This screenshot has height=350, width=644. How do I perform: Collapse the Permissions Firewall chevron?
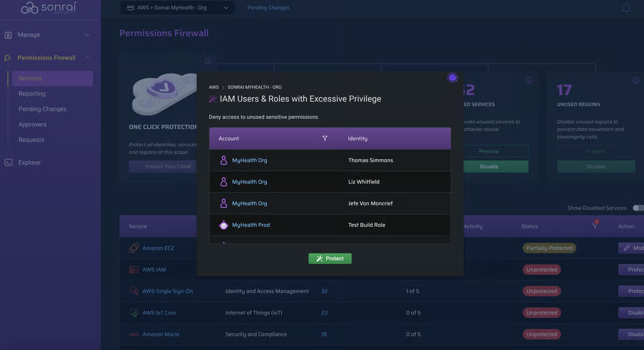[87, 58]
